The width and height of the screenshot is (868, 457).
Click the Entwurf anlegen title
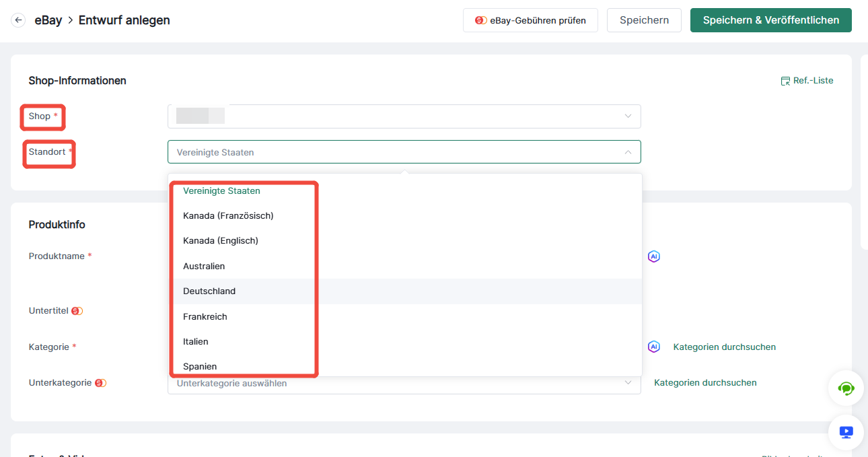click(x=124, y=20)
